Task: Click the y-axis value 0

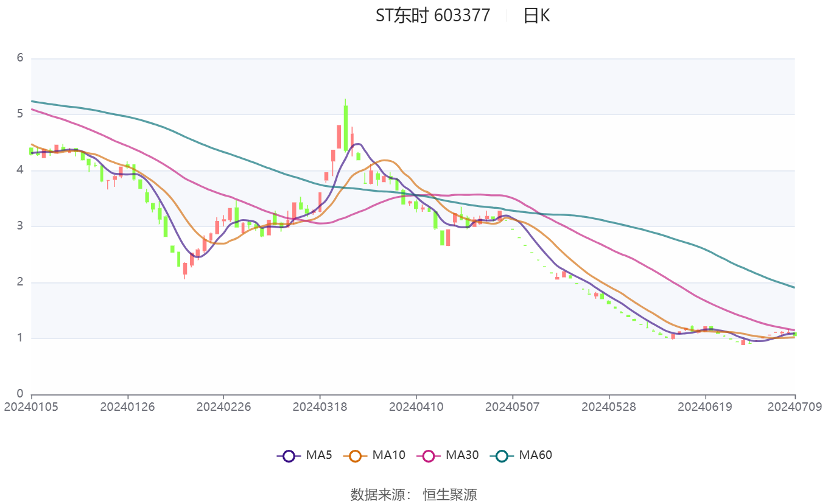Action: pyautogui.click(x=20, y=394)
